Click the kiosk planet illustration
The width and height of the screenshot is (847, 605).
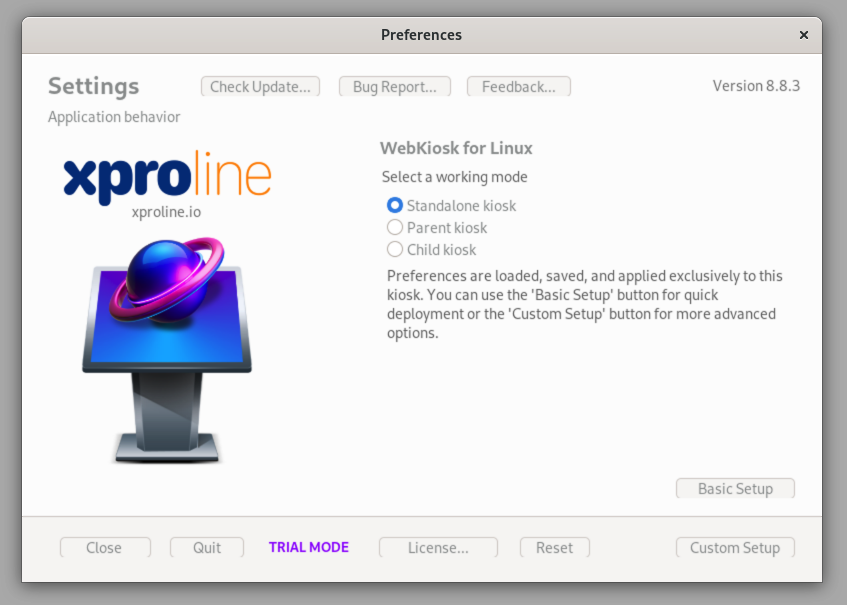167,350
